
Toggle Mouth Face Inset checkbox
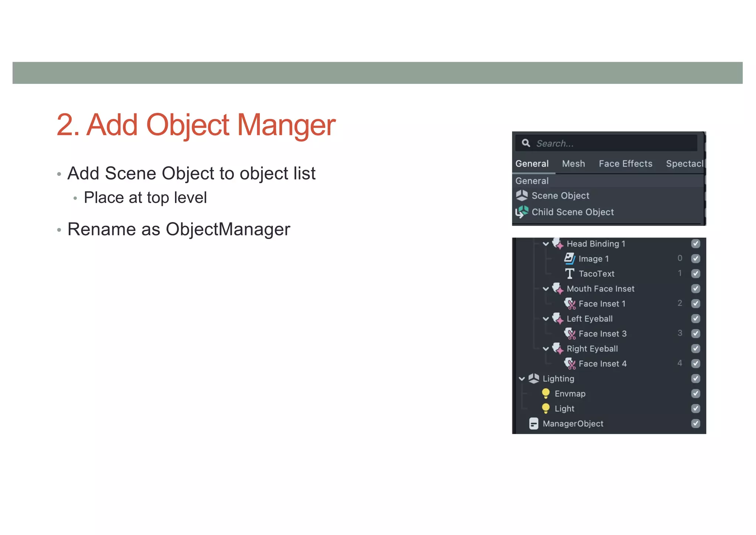click(x=695, y=289)
